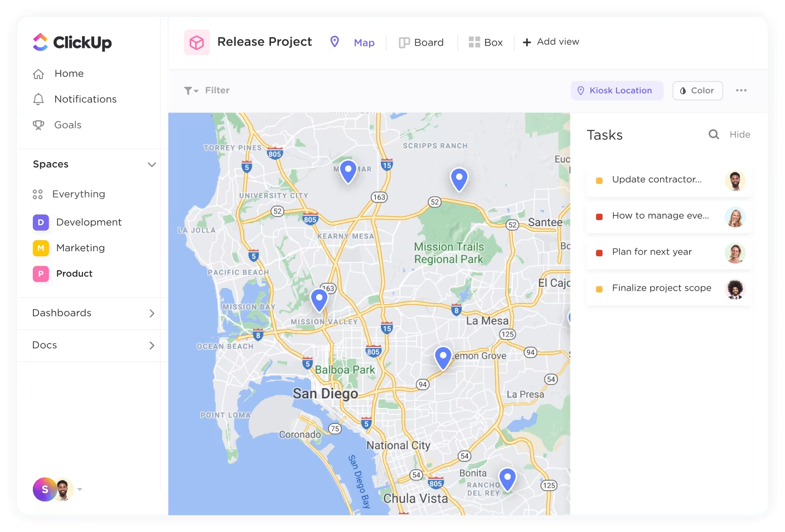Image resolution: width=785 pixels, height=532 pixels.
Task: Open the Filter options
Action: [207, 90]
